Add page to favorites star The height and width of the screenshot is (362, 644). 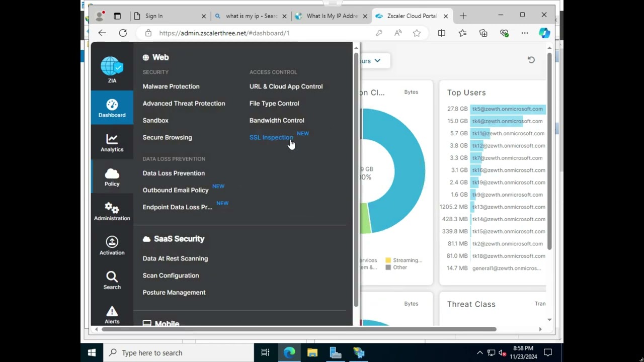417,33
